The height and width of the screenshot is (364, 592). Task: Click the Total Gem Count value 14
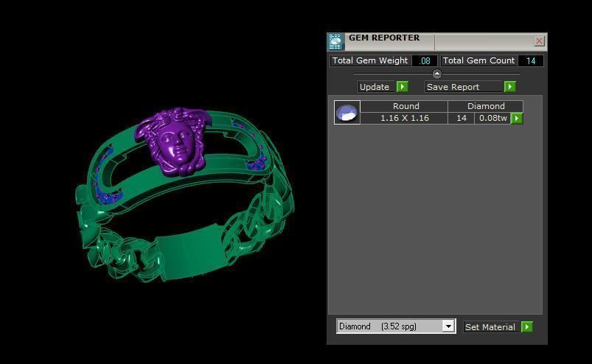[x=531, y=60]
